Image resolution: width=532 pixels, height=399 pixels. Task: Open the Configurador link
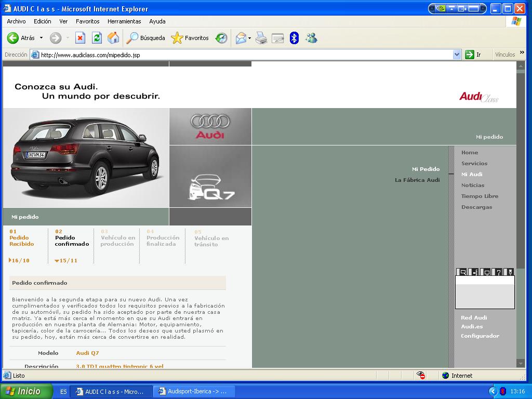point(480,336)
